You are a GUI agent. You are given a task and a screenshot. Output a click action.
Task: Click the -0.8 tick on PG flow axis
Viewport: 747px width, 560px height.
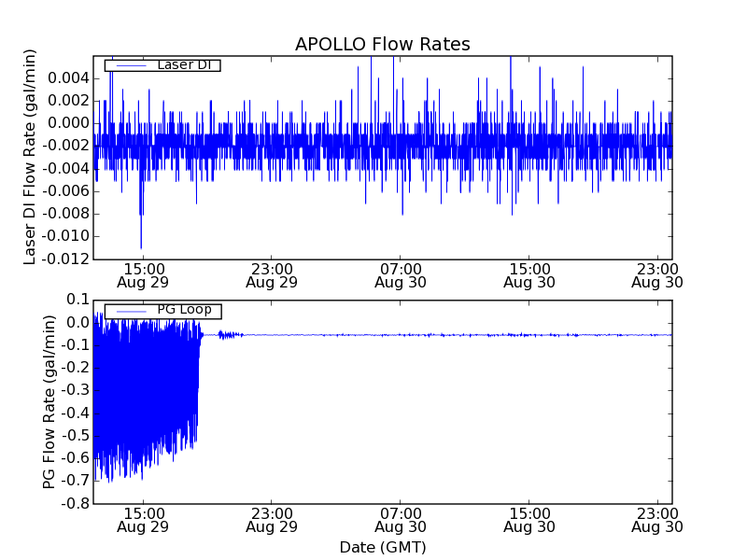[x=76, y=503]
